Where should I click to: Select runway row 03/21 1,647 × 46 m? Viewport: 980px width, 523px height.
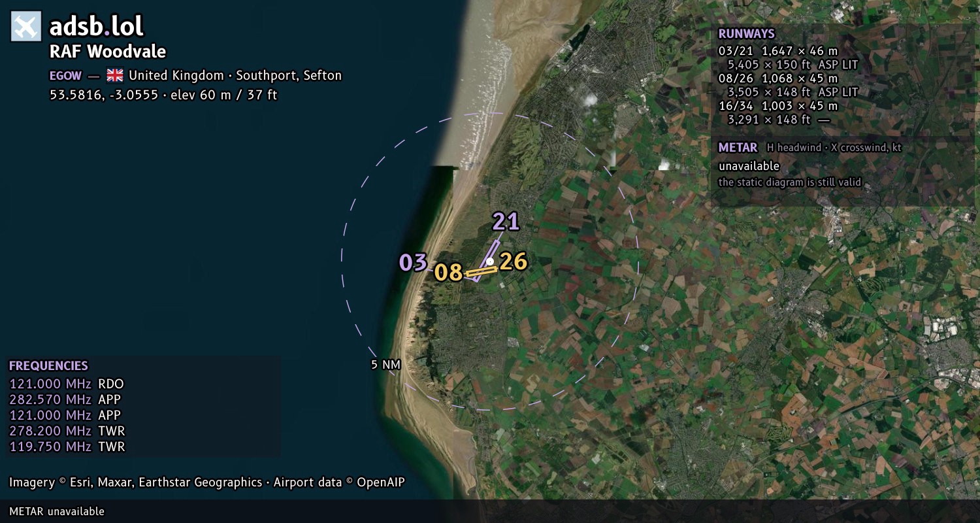click(x=778, y=51)
